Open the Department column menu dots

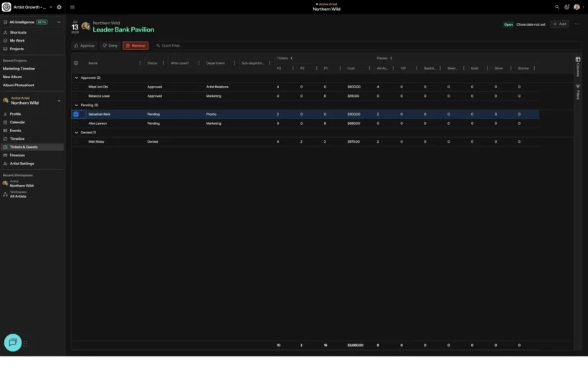coord(234,63)
